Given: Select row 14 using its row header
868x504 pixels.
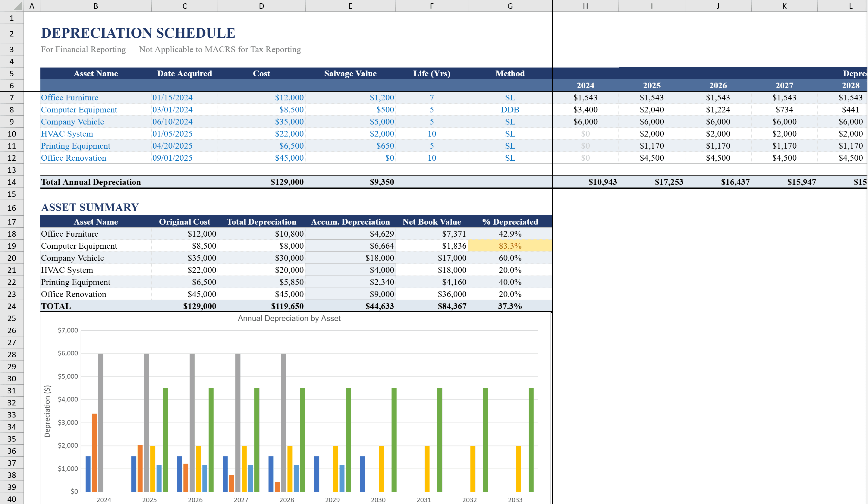Looking at the screenshot, I should click(12, 182).
